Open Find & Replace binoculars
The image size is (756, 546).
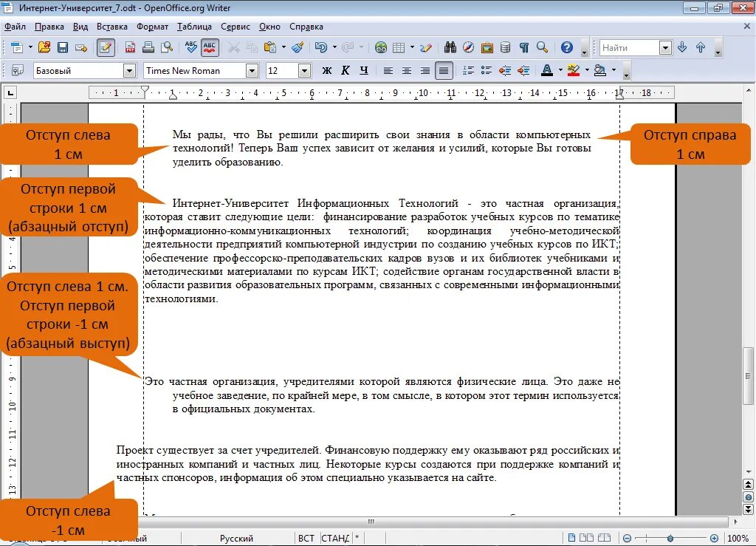point(450,47)
